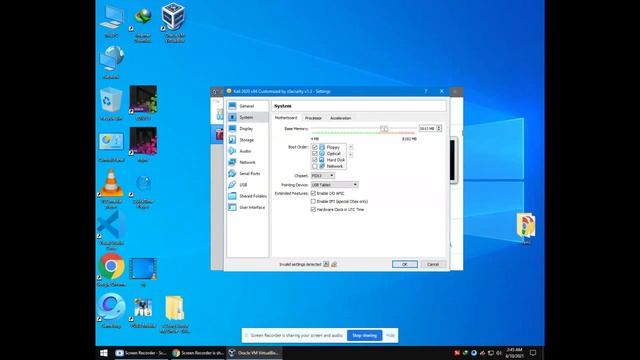Click Cancel in the settings dialog
This screenshot has height=360, width=640.
point(433,264)
